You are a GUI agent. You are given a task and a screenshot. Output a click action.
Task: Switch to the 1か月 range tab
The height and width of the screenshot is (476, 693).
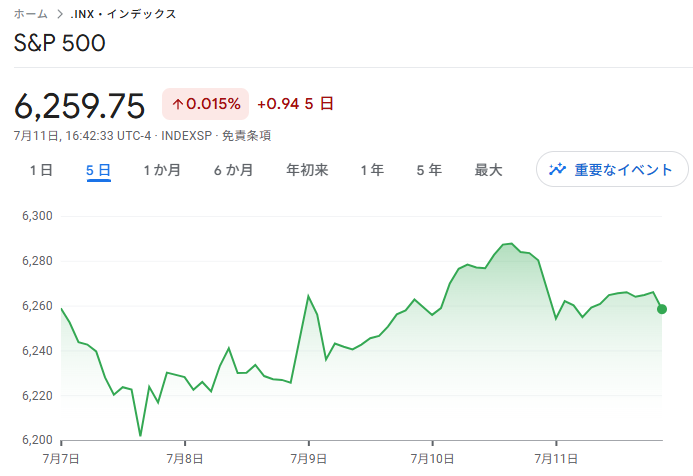coord(162,170)
